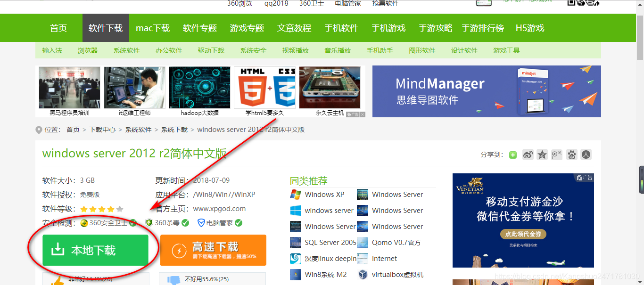Select the 系统安全 subcategory
Image resolution: width=644 pixels, height=285 pixels.
(x=253, y=50)
